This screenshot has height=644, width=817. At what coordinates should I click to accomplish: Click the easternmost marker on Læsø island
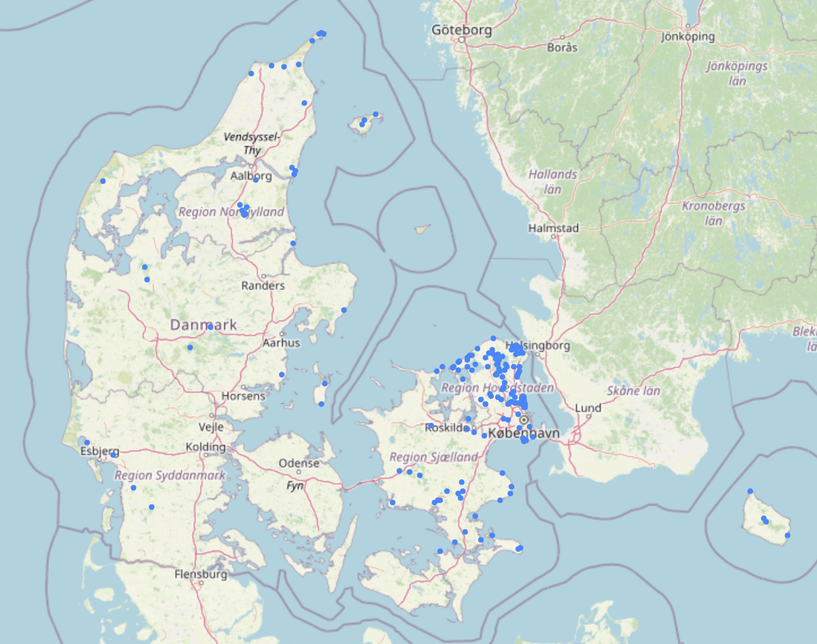click(x=376, y=114)
